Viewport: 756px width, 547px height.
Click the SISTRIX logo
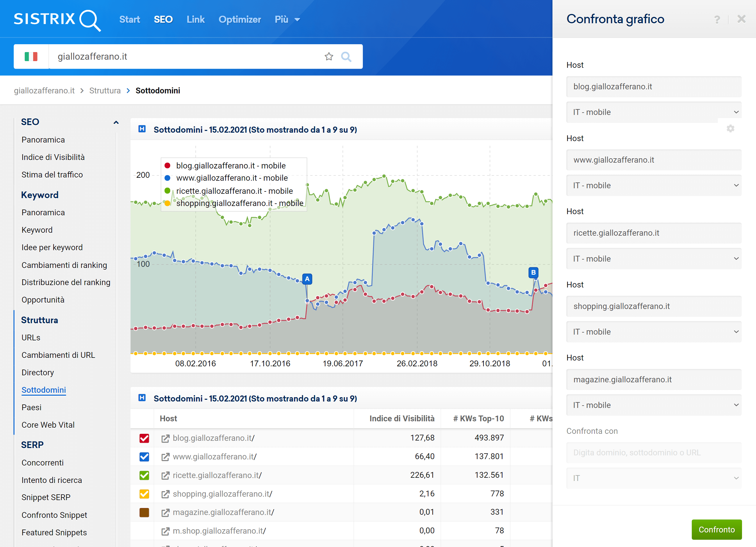[57, 20]
